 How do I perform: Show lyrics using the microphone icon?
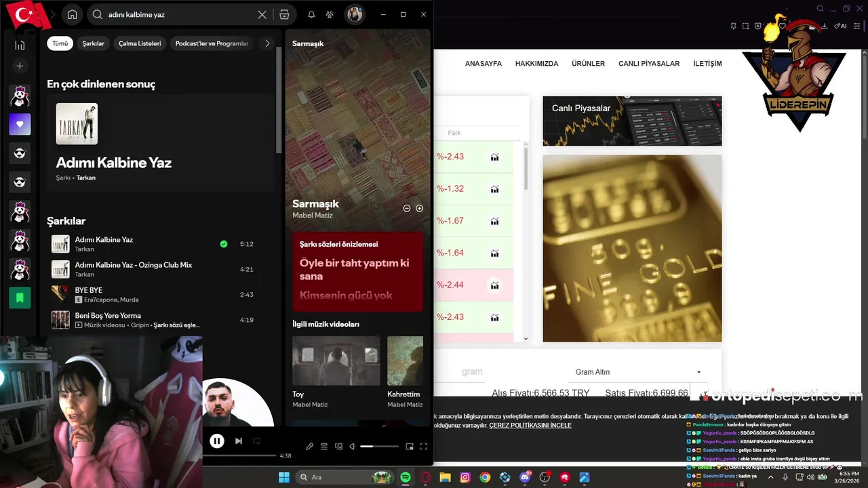(x=309, y=447)
